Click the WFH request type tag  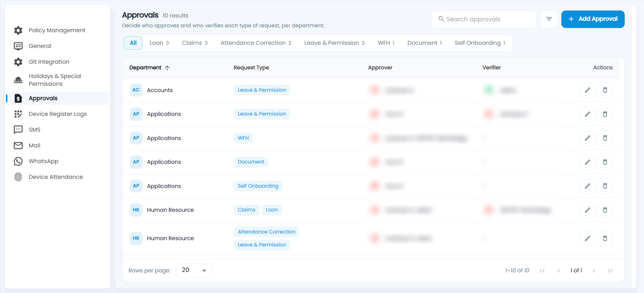(243, 138)
